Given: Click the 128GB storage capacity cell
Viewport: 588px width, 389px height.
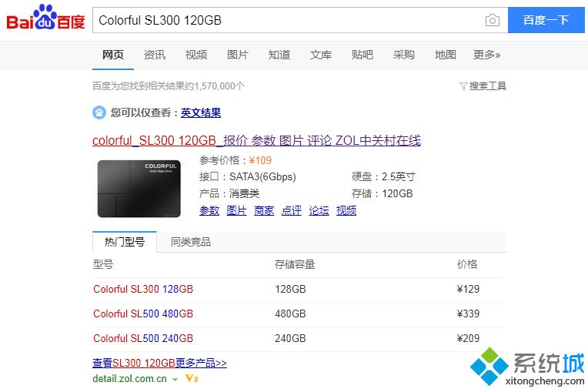Looking at the screenshot, I should pyautogui.click(x=290, y=289).
